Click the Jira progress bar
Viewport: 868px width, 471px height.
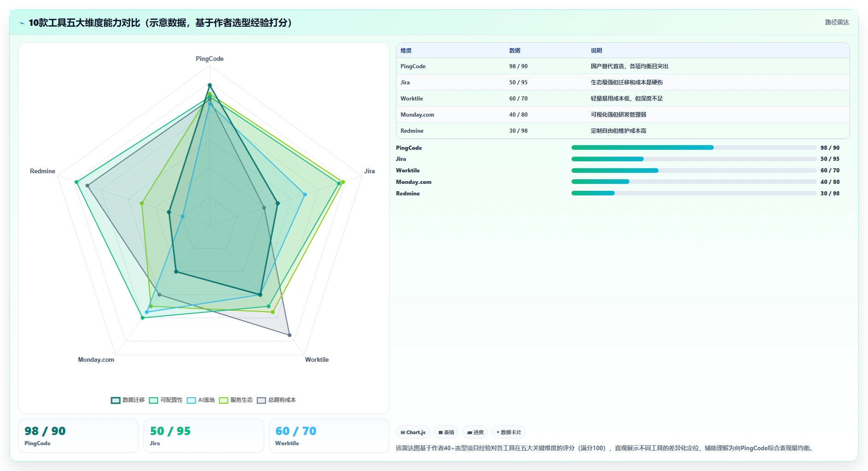pyautogui.click(x=694, y=159)
